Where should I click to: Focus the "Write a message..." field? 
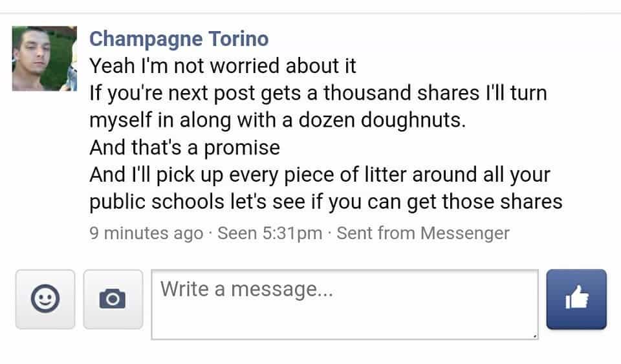pyautogui.click(x=344, y=304)
